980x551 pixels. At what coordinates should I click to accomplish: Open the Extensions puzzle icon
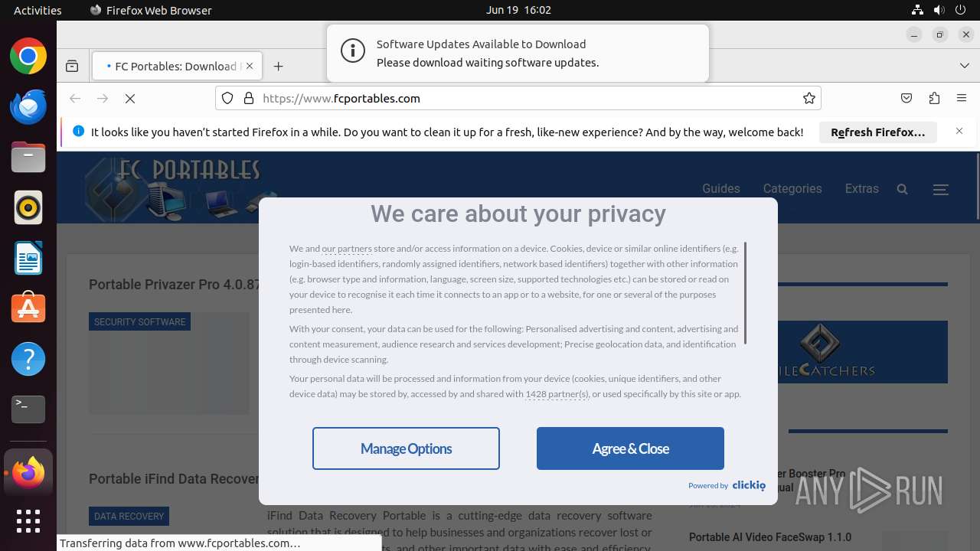pyautogui.click(x=934, y=98)
